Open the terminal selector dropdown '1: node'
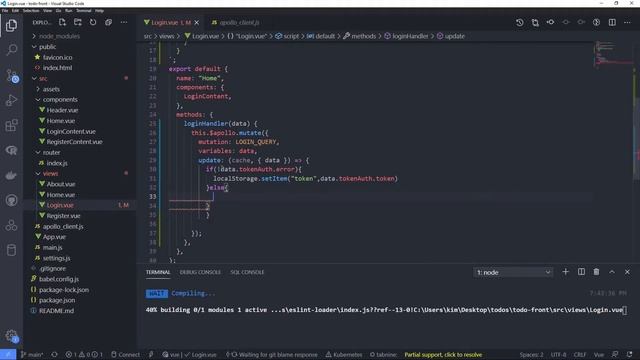 click(513, 272)
